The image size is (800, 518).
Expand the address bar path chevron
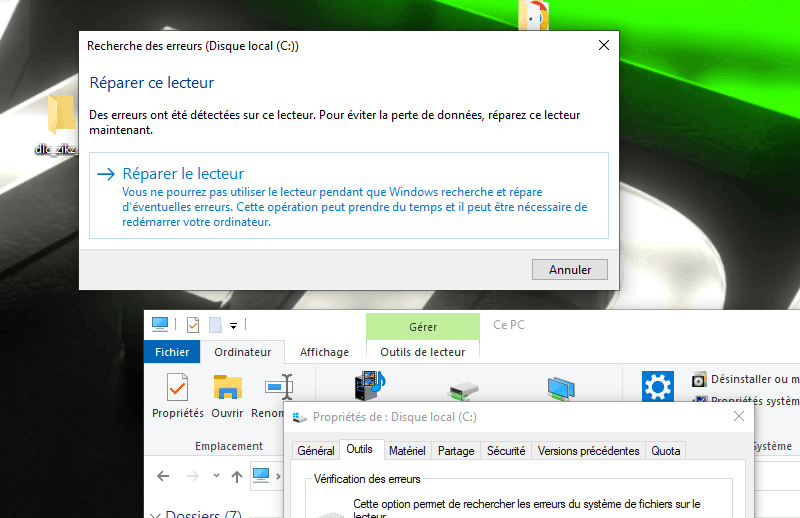[278, 476]
